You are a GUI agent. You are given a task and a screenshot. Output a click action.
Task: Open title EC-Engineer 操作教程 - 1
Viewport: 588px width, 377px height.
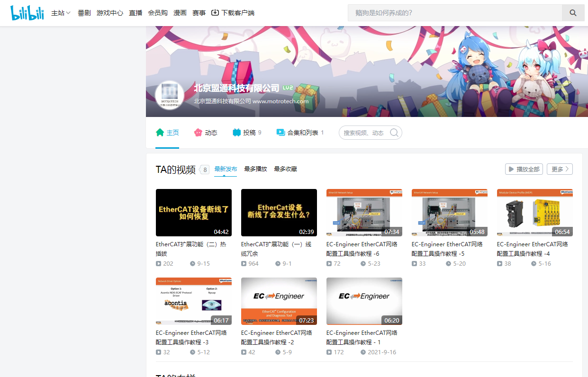pos(362,338)
